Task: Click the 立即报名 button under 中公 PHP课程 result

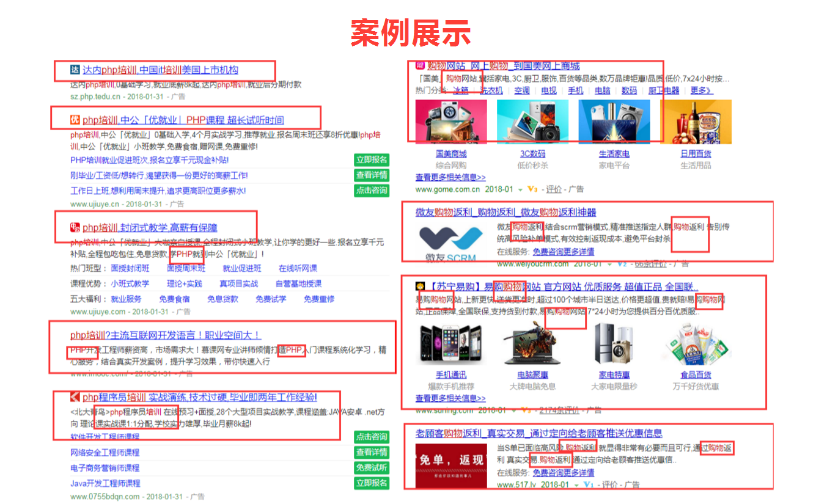Action: pos(372,160)
